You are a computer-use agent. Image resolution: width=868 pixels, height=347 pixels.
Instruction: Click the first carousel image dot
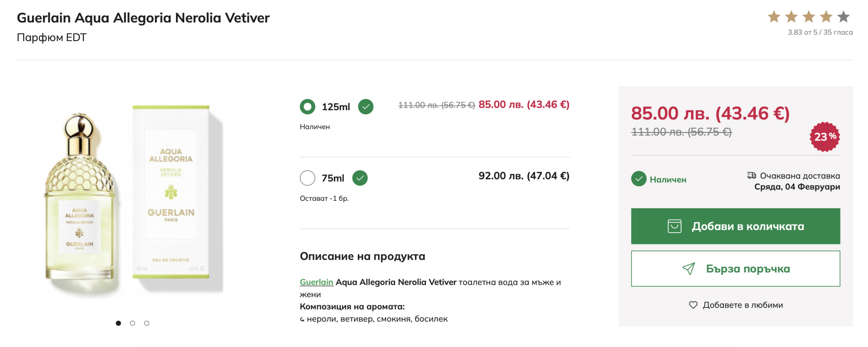tap(118, 323)
